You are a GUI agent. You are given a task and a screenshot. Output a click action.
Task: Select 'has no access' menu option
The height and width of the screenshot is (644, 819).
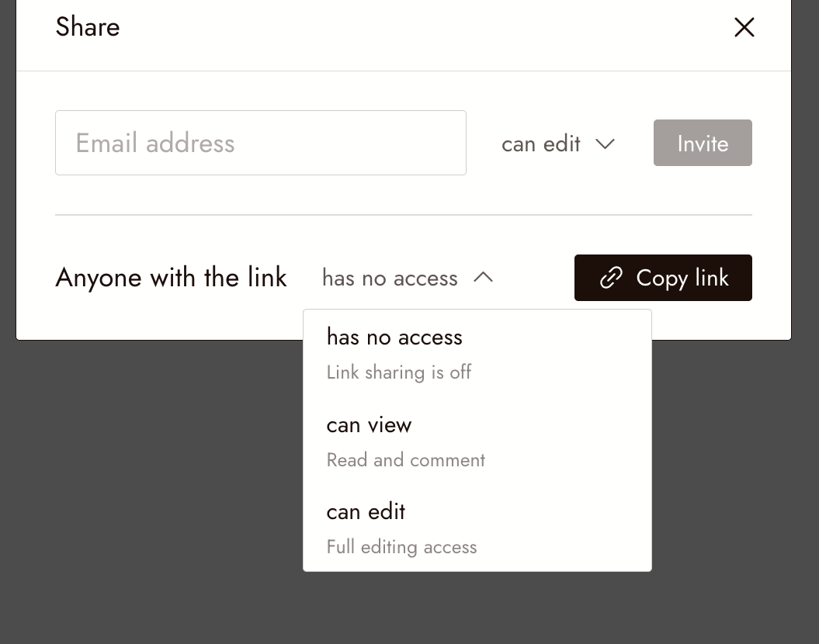click(x=477, y=353)
